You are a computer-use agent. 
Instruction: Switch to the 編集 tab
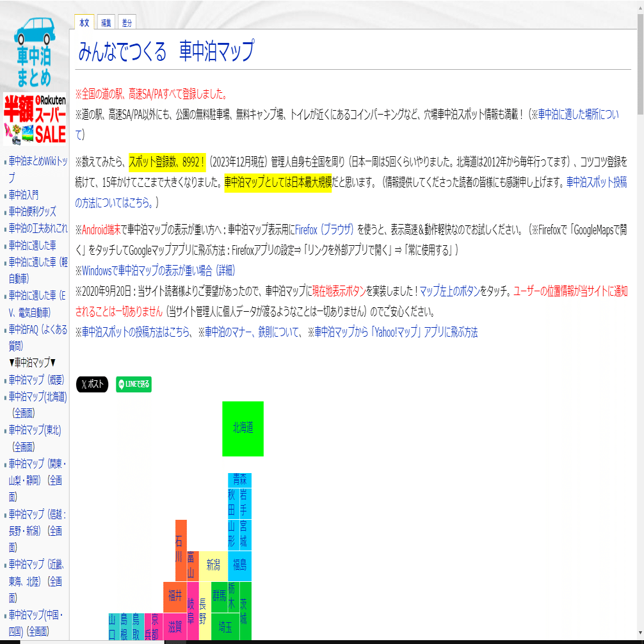tap(106, 22)
